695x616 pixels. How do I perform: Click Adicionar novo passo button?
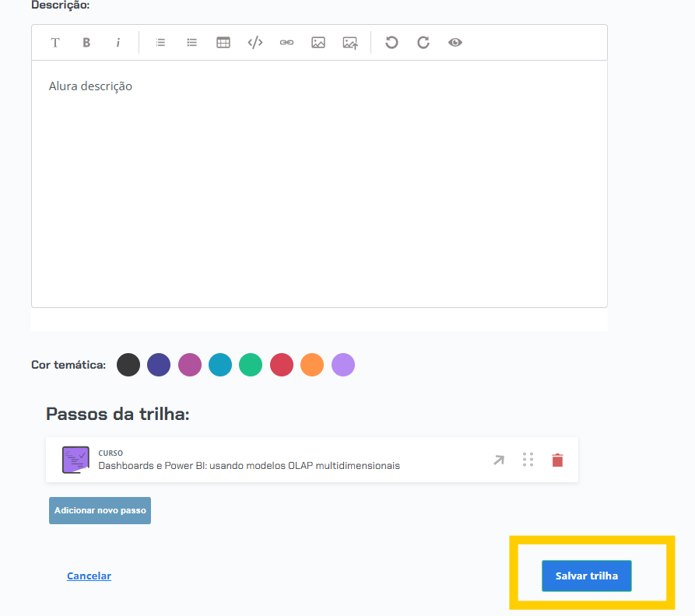100,510
